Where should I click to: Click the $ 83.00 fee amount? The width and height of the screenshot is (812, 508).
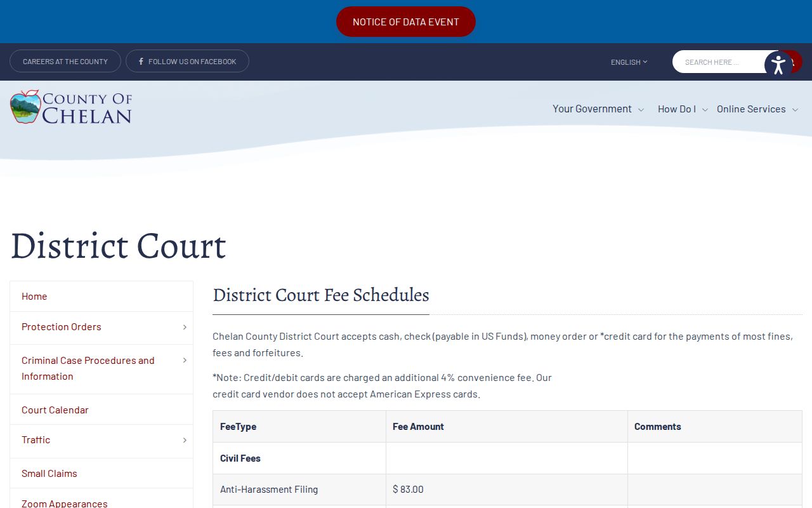click(408, 490)
